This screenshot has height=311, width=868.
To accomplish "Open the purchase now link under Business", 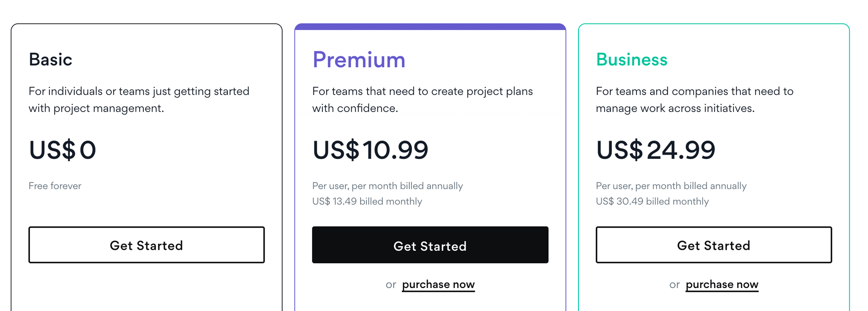I will coord(722,284).
